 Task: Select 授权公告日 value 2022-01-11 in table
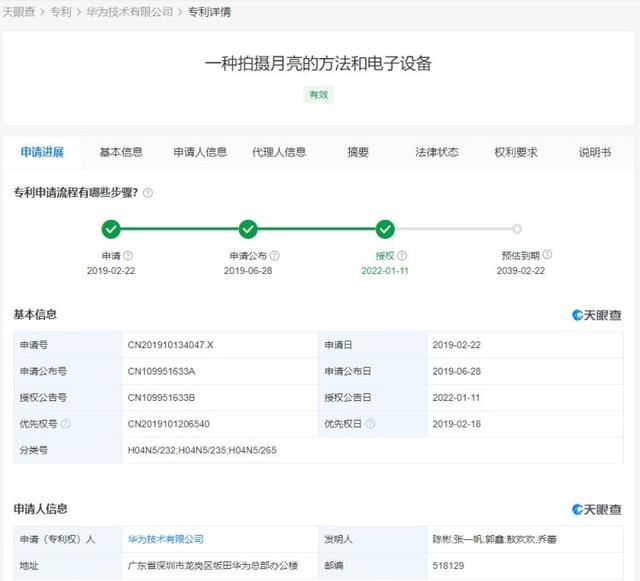pos(456,398)
